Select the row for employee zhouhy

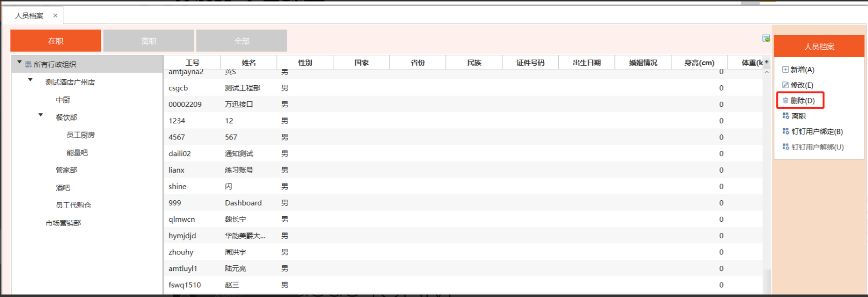pos(181,252)
